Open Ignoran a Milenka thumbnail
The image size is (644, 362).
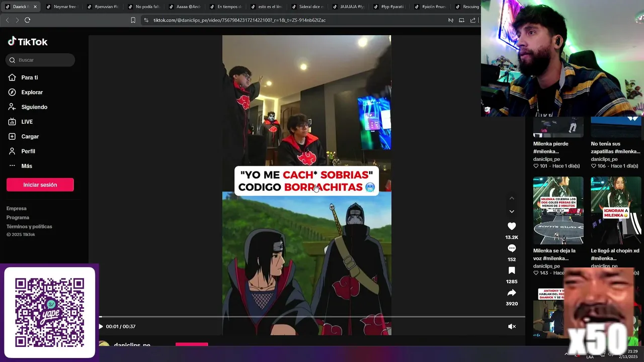point(616,210)
